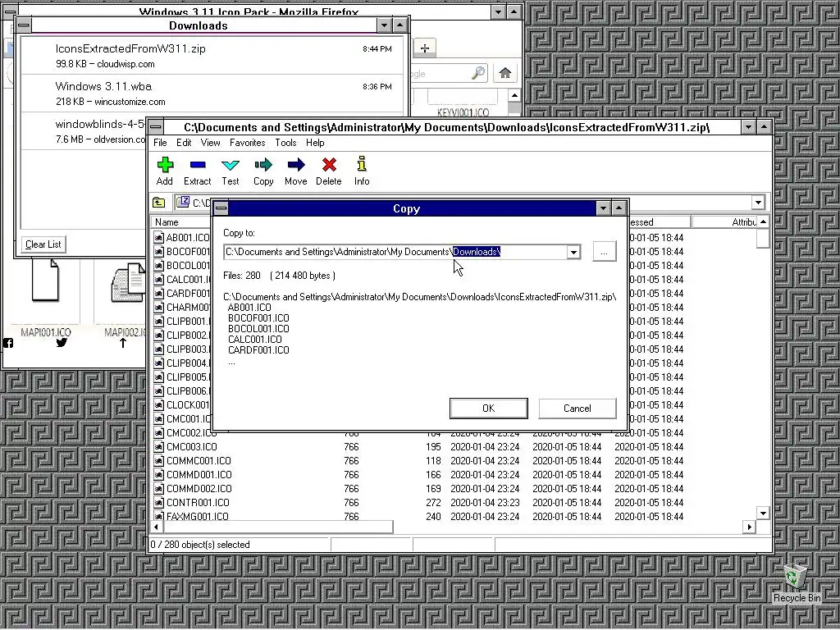Open the Favorites menu

(x=248, y=143)
